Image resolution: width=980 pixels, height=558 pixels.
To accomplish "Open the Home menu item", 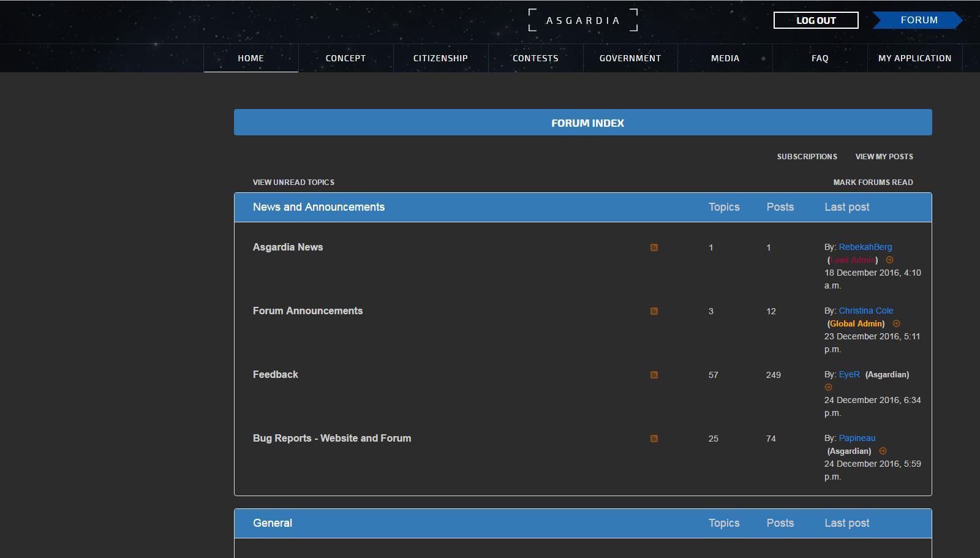I will coord(251,58).
